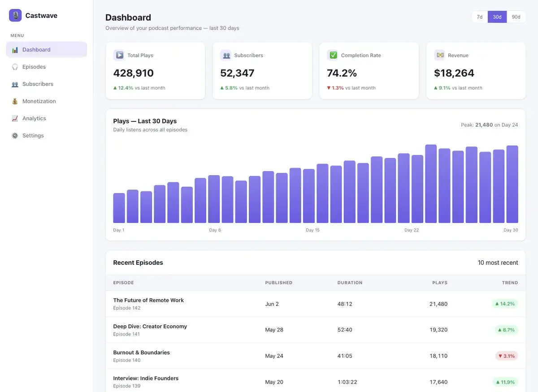Click the 5.8% vs last month change

coord(245,88)
